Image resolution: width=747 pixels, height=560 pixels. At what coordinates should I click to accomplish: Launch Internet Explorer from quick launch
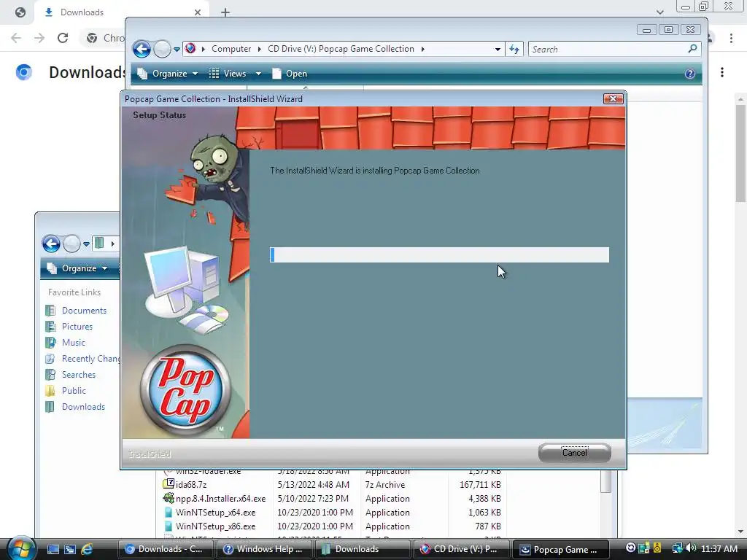pos(87,549)
